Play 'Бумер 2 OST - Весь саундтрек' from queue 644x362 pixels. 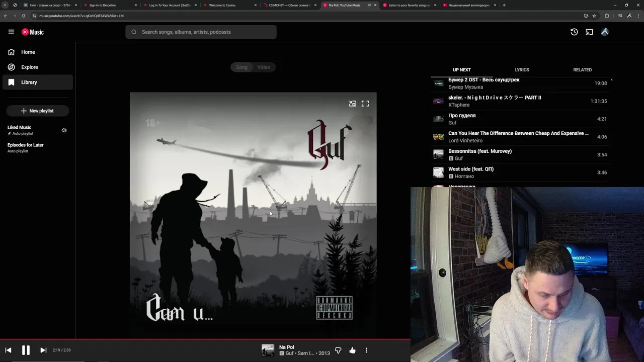(521, 83)
